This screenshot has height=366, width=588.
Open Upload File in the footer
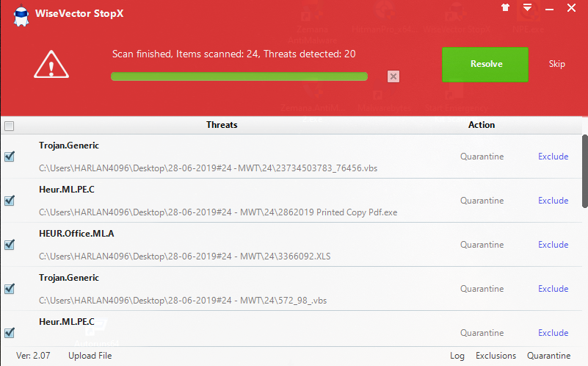click(x=90, y=356)
